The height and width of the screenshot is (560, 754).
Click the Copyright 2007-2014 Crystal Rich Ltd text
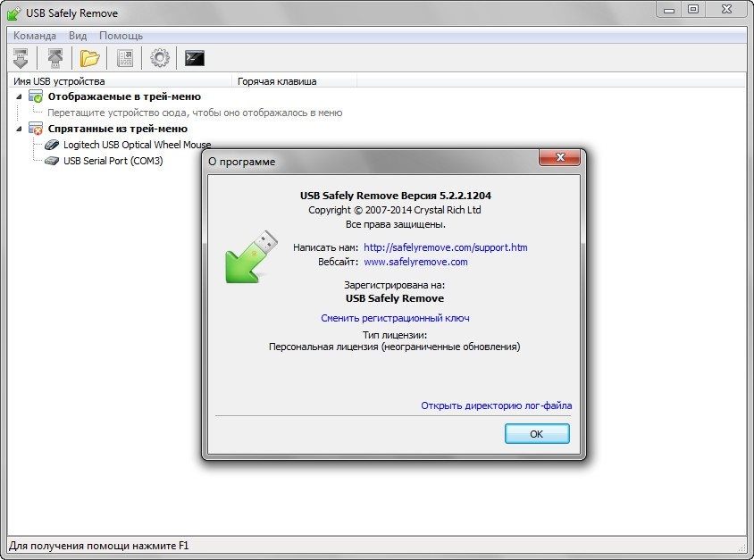pos(394,210)
